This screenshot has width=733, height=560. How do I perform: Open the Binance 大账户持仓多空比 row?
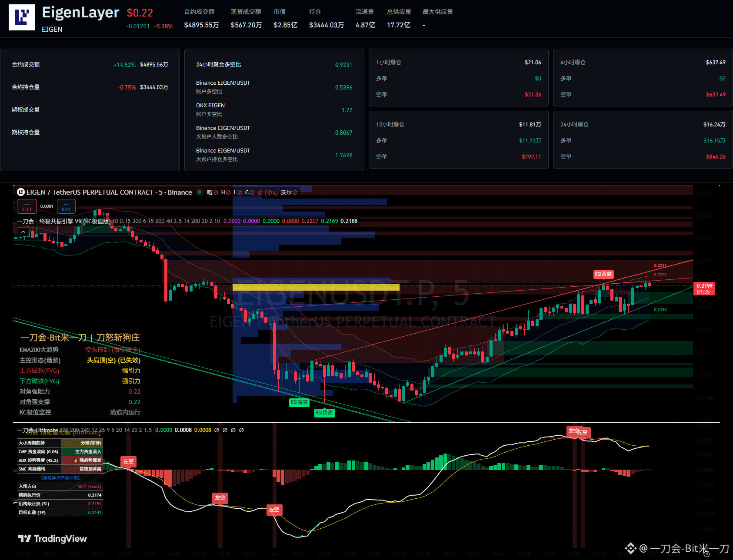point(274,155)
